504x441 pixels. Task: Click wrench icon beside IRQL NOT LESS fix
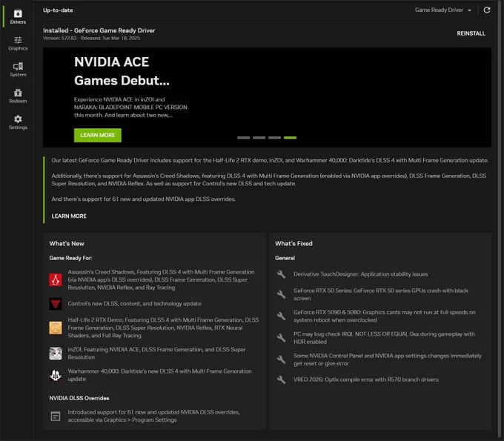click(281, 338)
